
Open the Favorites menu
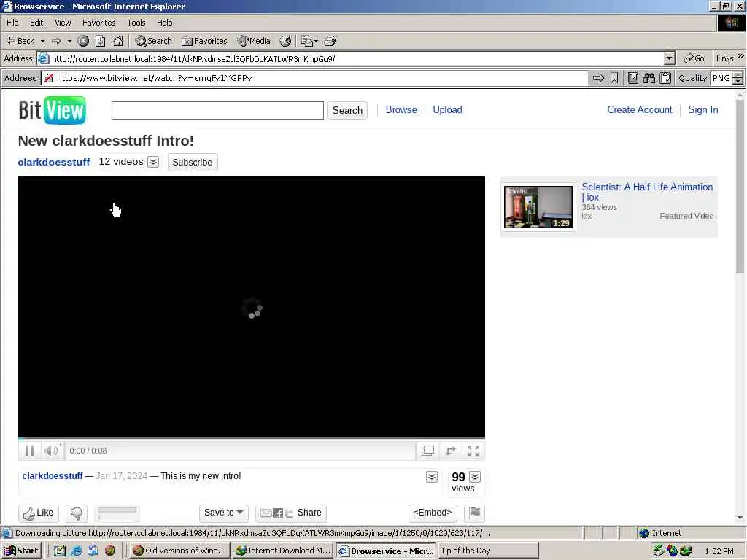tap(98, 23)
